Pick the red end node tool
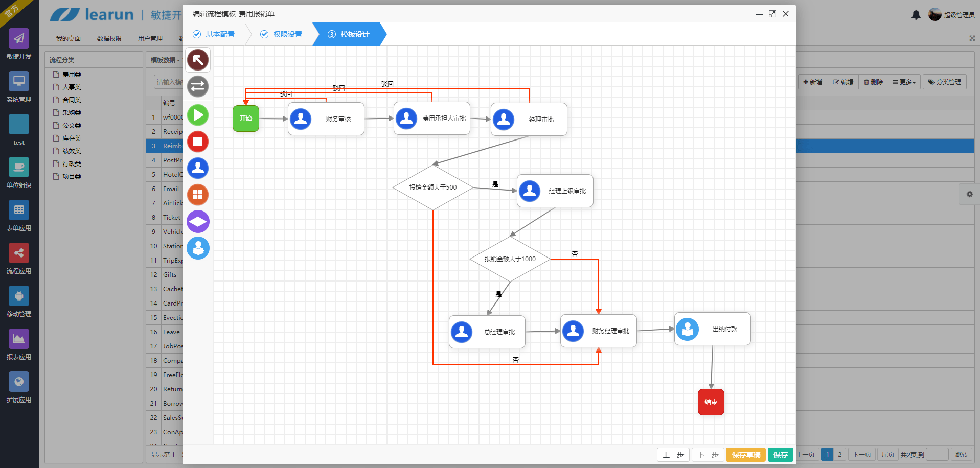This screenshot has height=468, width=980. (x=198, y=142)
